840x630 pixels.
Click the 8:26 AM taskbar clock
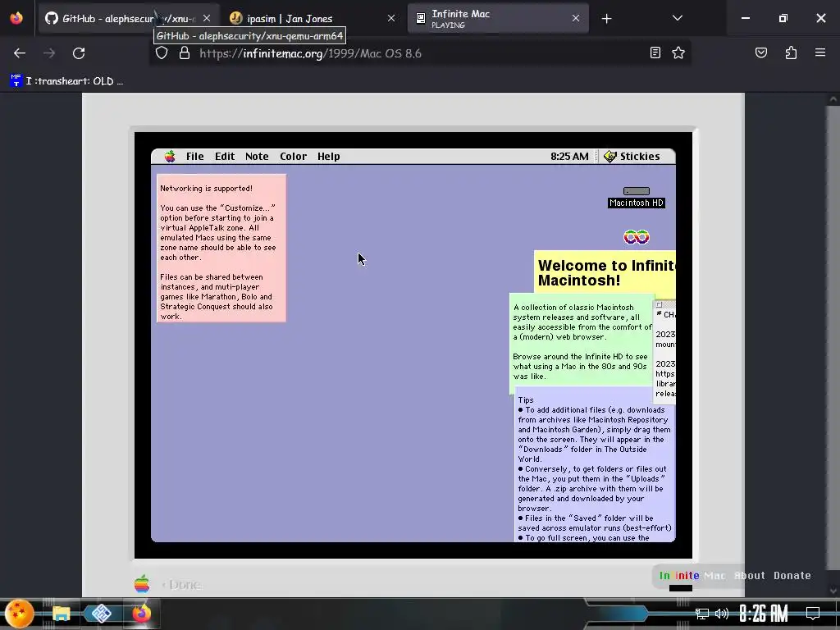tap(764, 614)
